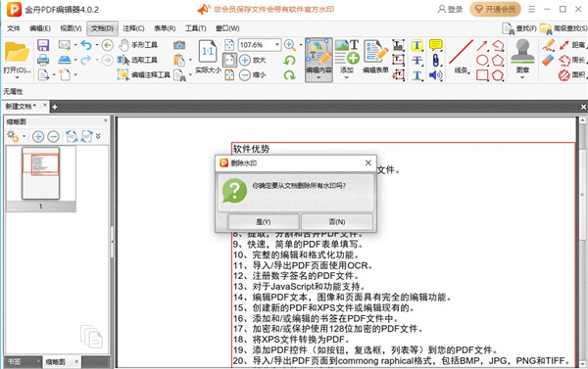Screen dimensions: 588x369
Task: Take a snapshot with the camera icon
Action: (179, 45)
